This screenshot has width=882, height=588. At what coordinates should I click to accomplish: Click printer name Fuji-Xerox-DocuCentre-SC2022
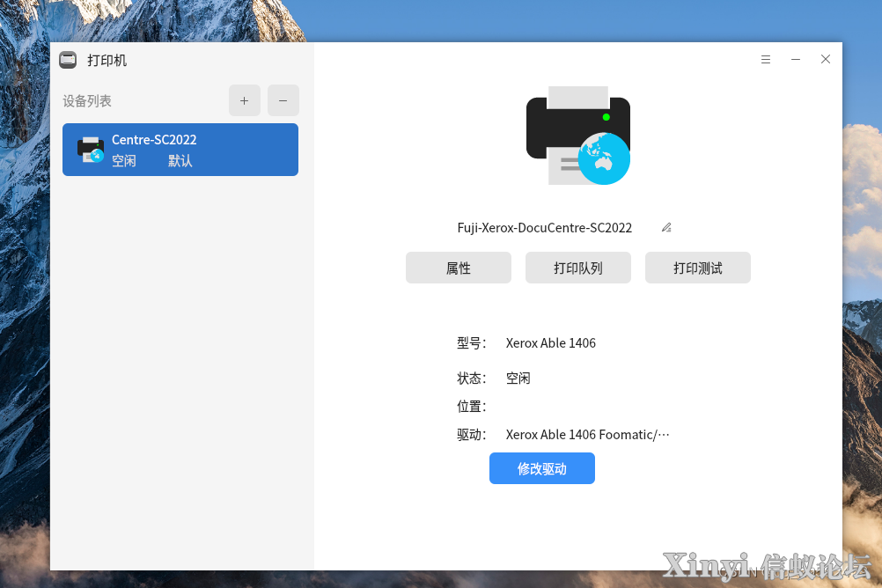pos(545,228)
